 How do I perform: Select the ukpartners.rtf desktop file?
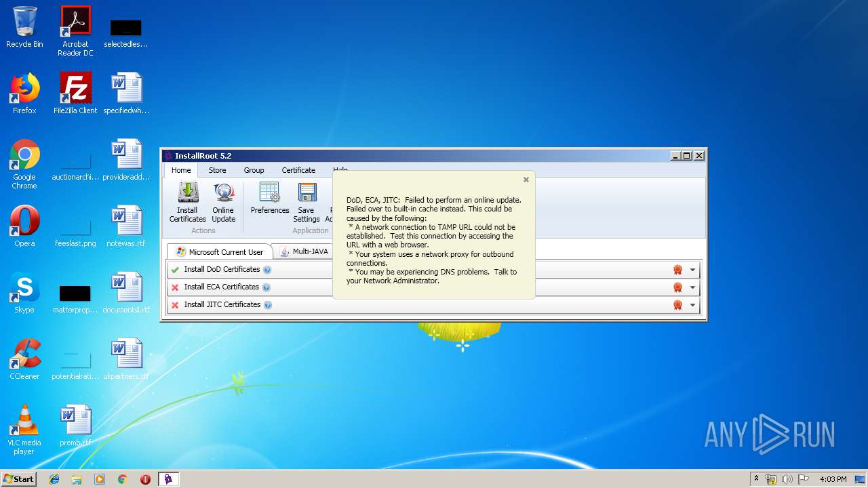click(126, 359)
